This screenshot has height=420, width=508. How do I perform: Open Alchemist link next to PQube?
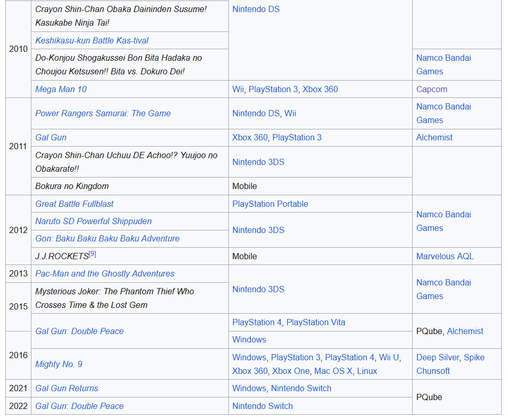(465, 331)
